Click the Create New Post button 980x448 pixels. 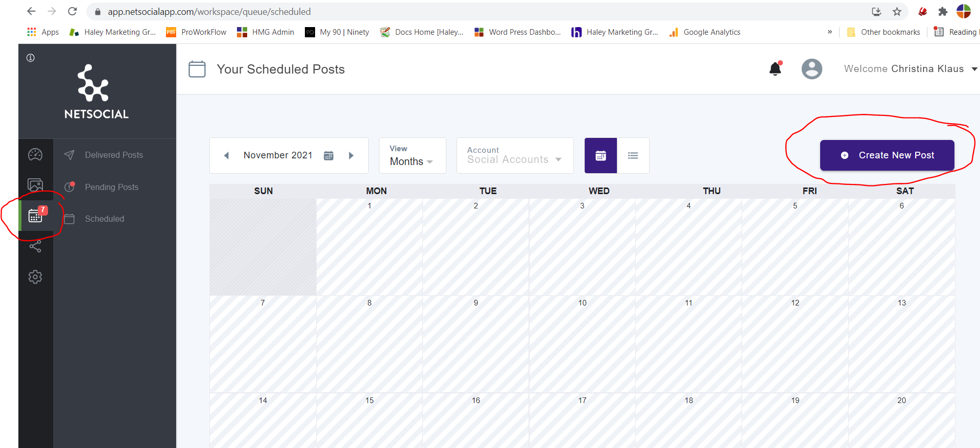[887, 155]
